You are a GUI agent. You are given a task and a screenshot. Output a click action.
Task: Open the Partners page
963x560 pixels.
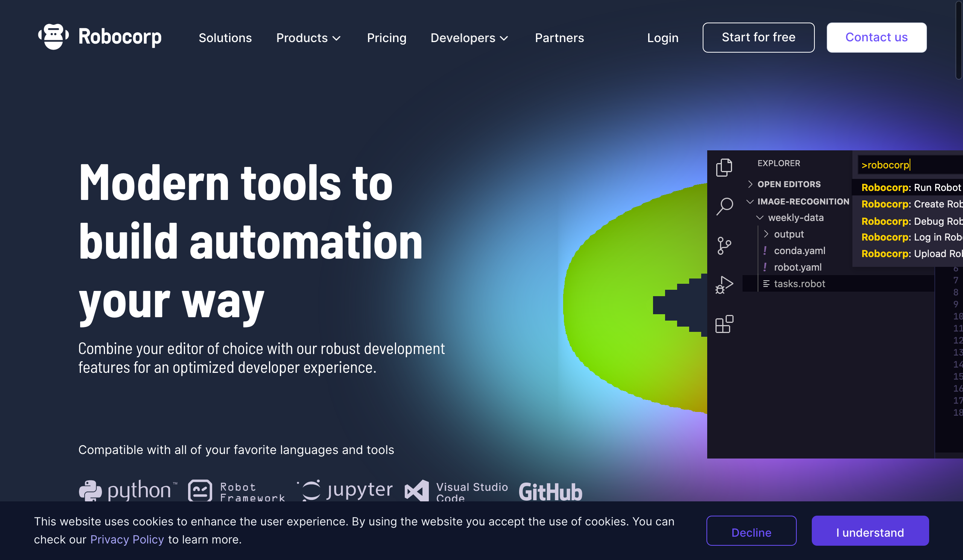coord(559,38)
